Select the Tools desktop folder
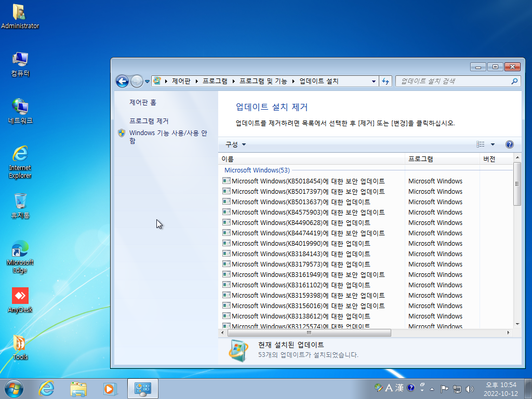 (20, 348)
